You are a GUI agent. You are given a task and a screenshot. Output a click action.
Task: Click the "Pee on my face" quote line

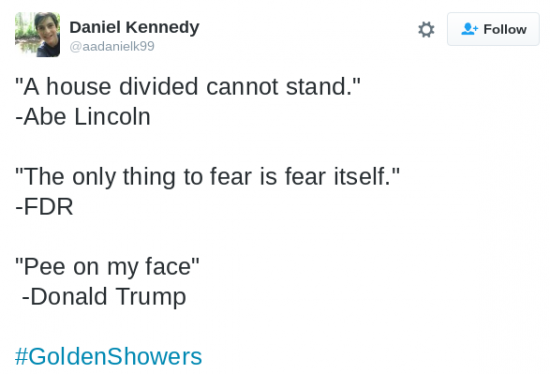click(107, 267)
